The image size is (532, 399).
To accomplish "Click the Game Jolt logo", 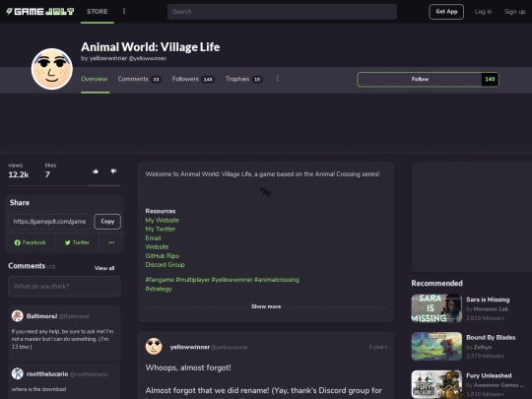I will tap(40, 12).
